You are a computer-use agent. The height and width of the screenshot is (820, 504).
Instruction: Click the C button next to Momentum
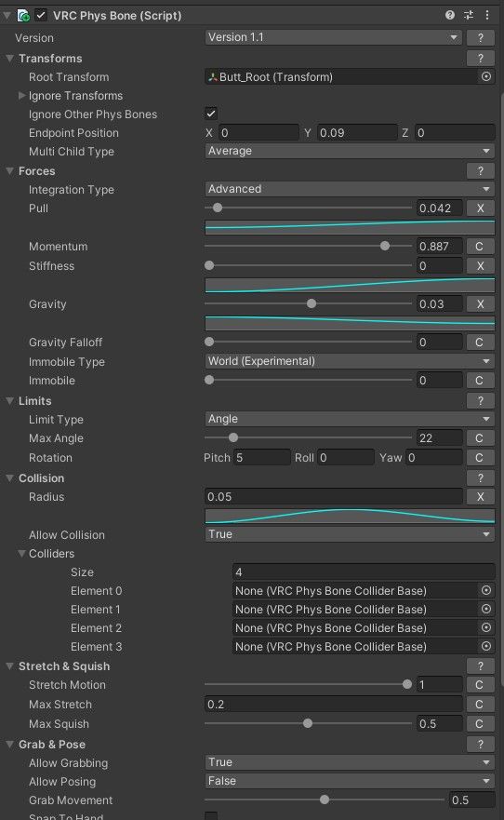[481, 247]
